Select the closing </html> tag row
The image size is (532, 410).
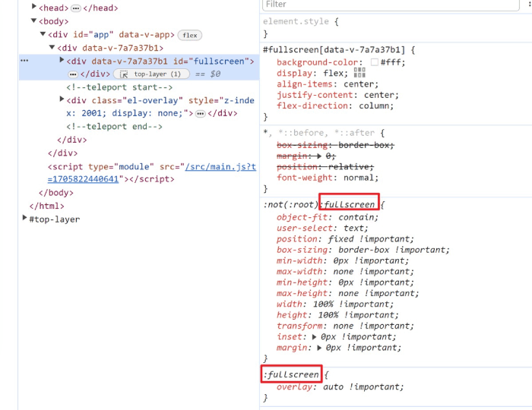[x=47, y=206]
